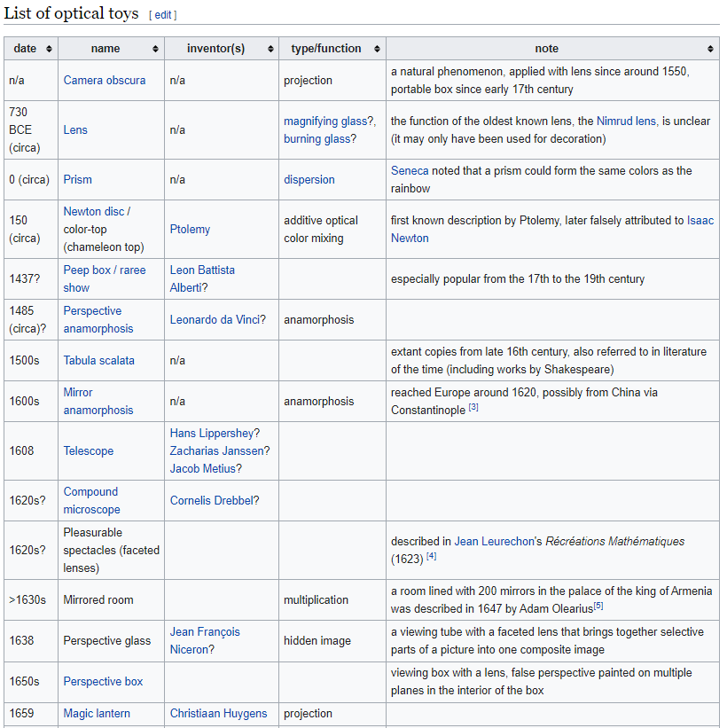This screenshot has width=727, height=728.
Task: Go to the Seneca article
Action: click(410, 171)
